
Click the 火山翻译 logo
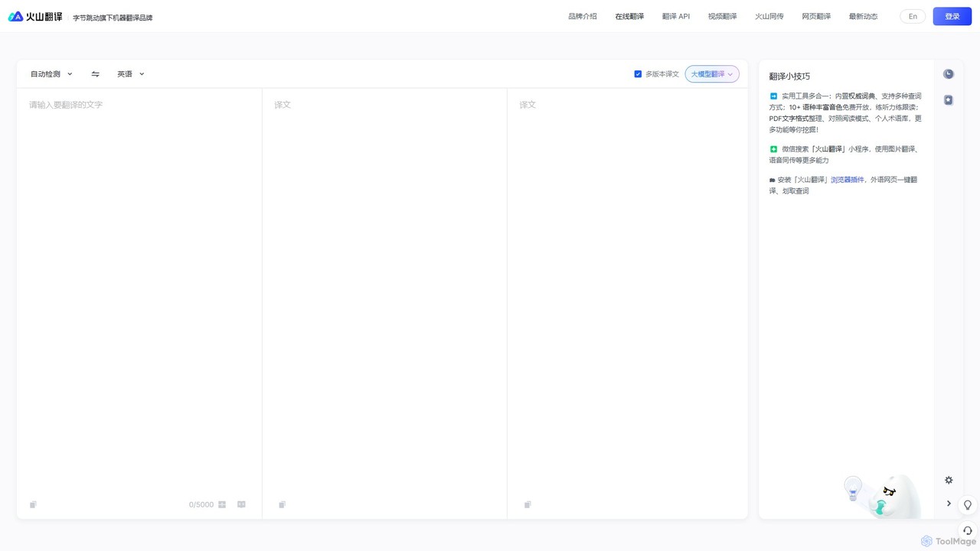35,16
